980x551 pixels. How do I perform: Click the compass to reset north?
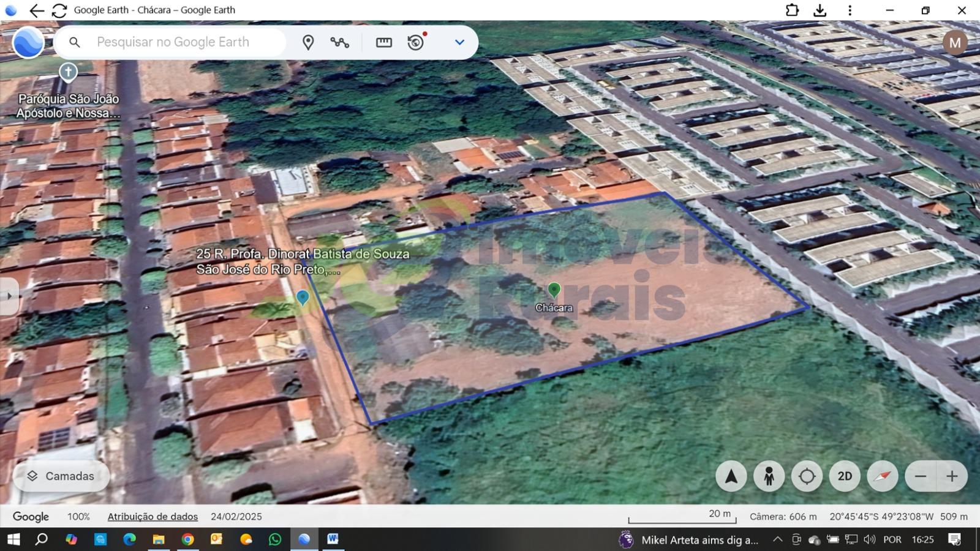pyautogui.click(x=883, y=476)
